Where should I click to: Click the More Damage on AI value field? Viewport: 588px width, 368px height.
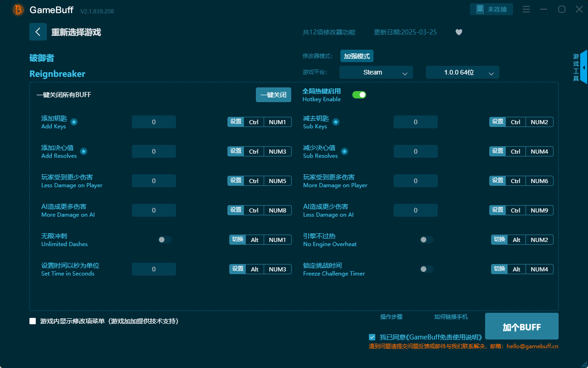[154, 210]
